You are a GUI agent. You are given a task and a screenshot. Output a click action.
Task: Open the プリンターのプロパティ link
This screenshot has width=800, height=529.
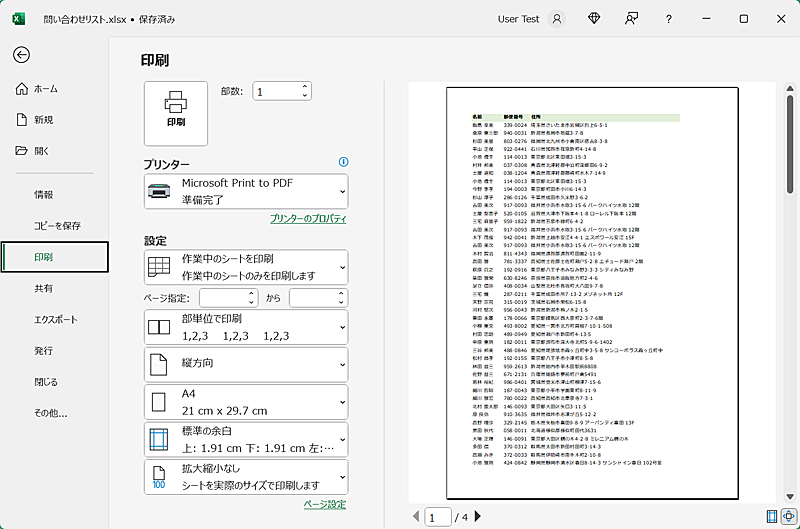coord(308,219)
